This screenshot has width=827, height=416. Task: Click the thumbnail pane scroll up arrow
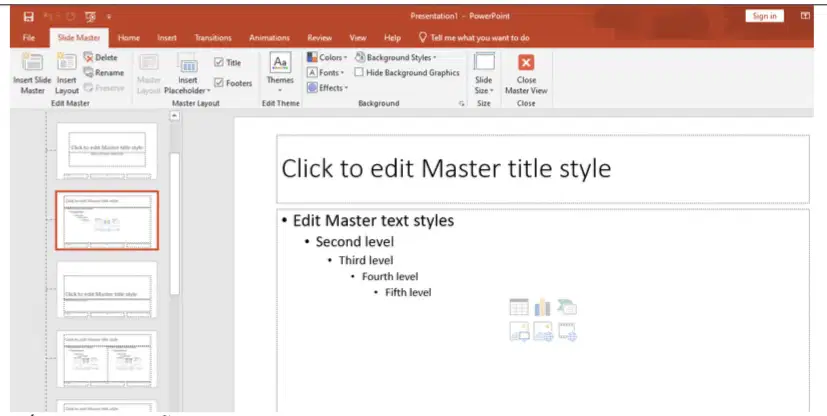point(175,117)
